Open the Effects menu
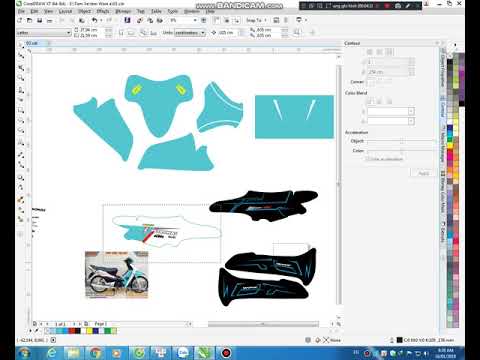This screenshot has width=480, height=360. (103, 11)
